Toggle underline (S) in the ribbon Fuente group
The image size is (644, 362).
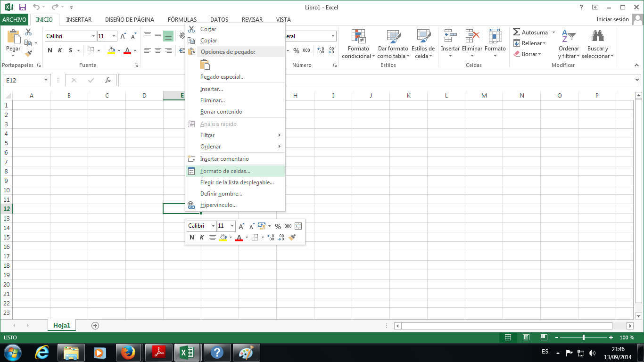[71, 50]
